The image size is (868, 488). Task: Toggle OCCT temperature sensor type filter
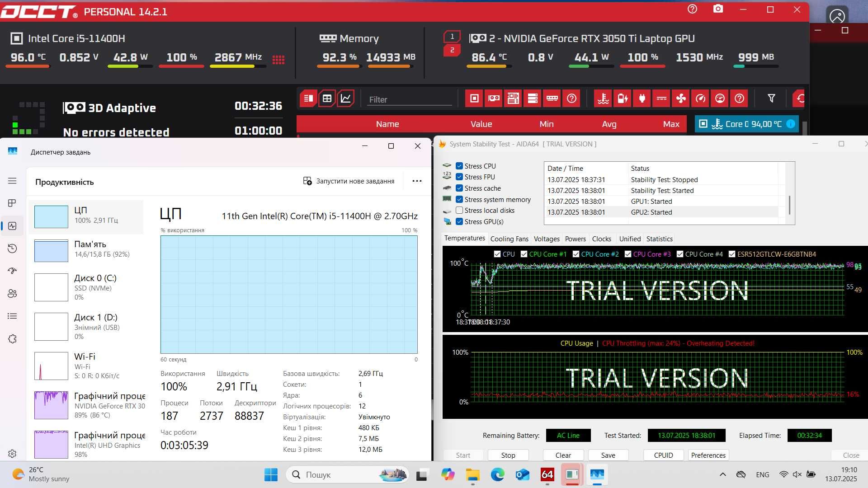[x=603, y=98]
